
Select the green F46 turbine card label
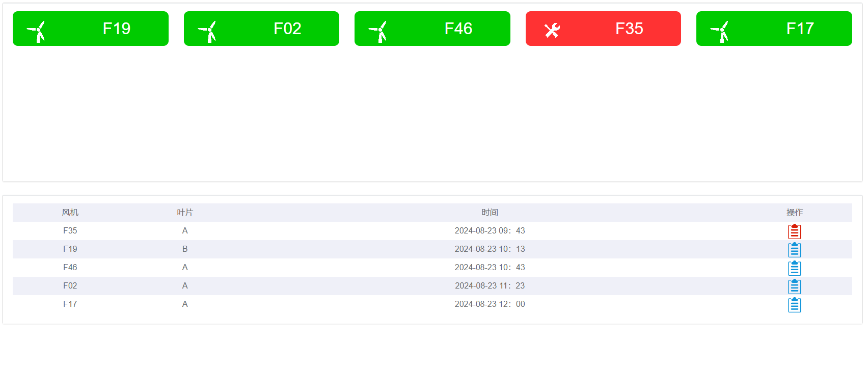click(458, 29)
